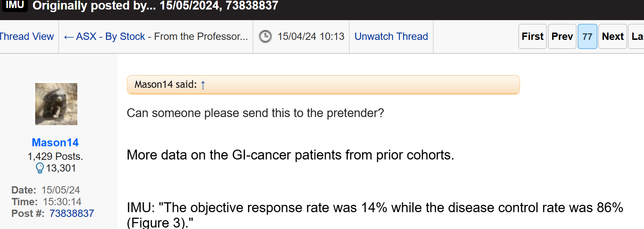Image resolution: width=644 pixels, height=229 pixels.
Task: Click the lightbulb reputation icon
Action: 40,168
